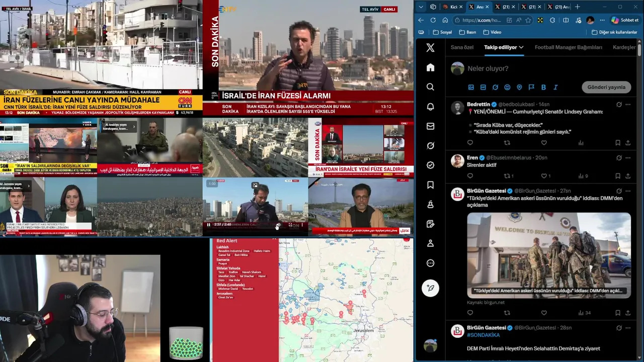
Task: Open Messages envelope in X sidebar
Action: tap(430, 126)
